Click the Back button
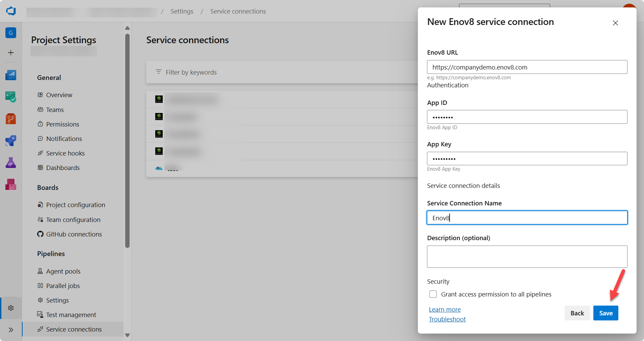This screenshot has height=341, width=644. click(577, 313)
